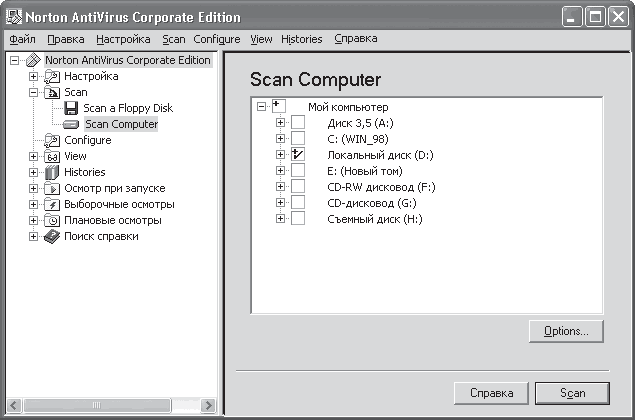Click the lightning icon for Выборочные осмотры
The width and height of the screenshot is (635, 420).
(x=52, y=204)
